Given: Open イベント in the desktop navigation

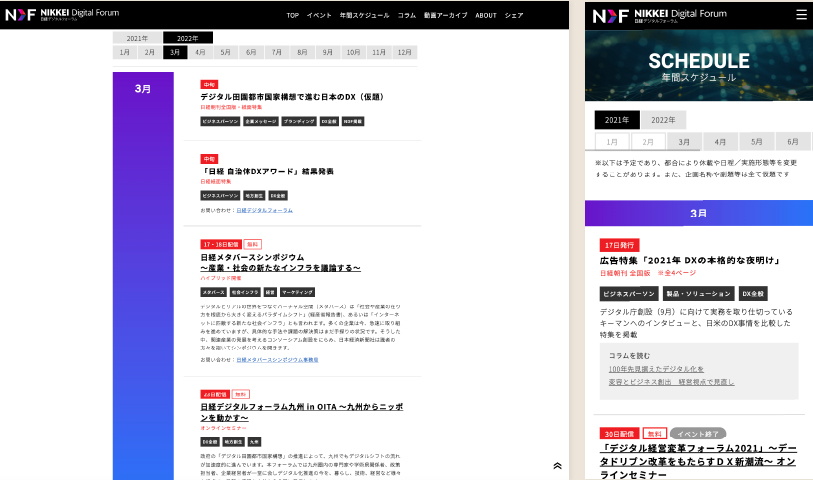Looking at the screenshot, I should tap(319, 16).
